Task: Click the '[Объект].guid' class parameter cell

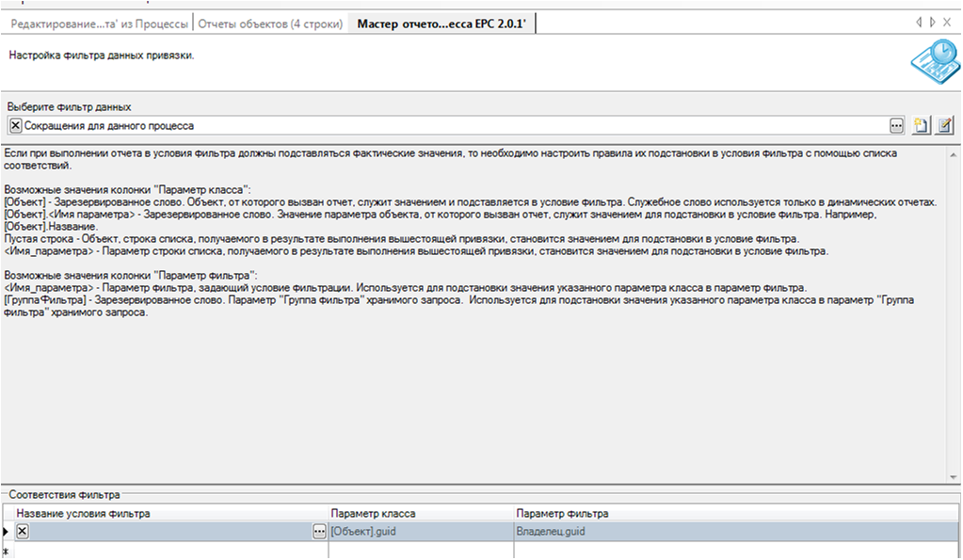Action: pos(421,532)
